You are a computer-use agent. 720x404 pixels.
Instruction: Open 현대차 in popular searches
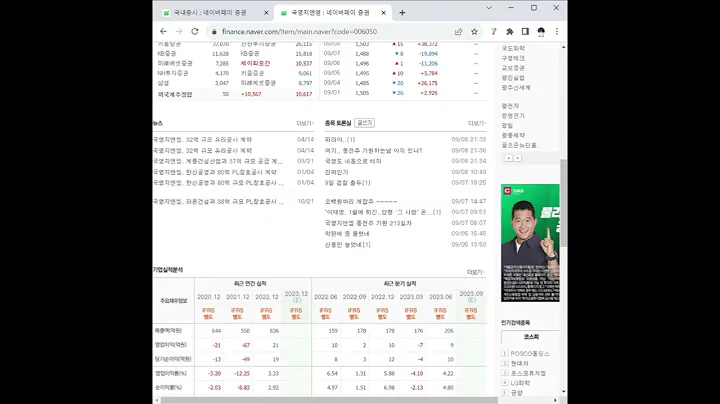520,364
